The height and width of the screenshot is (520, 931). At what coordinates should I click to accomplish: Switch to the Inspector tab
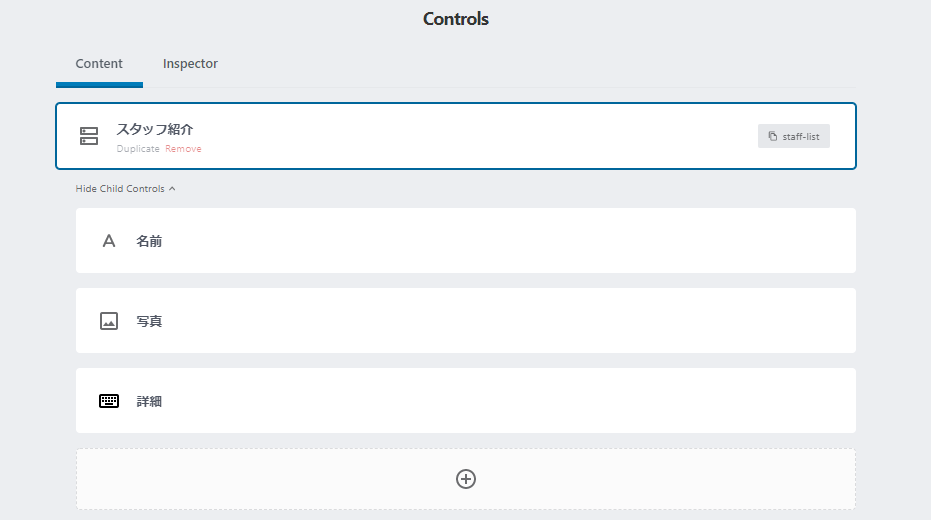(190, 64)
